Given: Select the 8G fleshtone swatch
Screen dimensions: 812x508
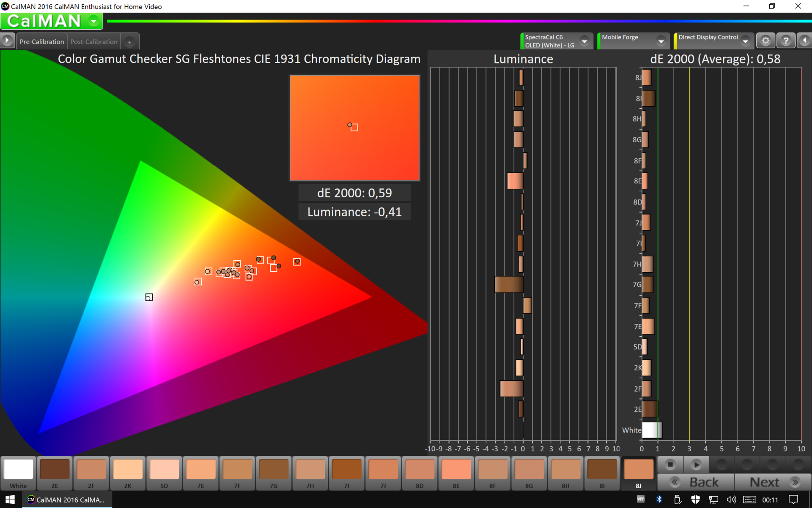Looking at the screenshot, I should [529, 473].
